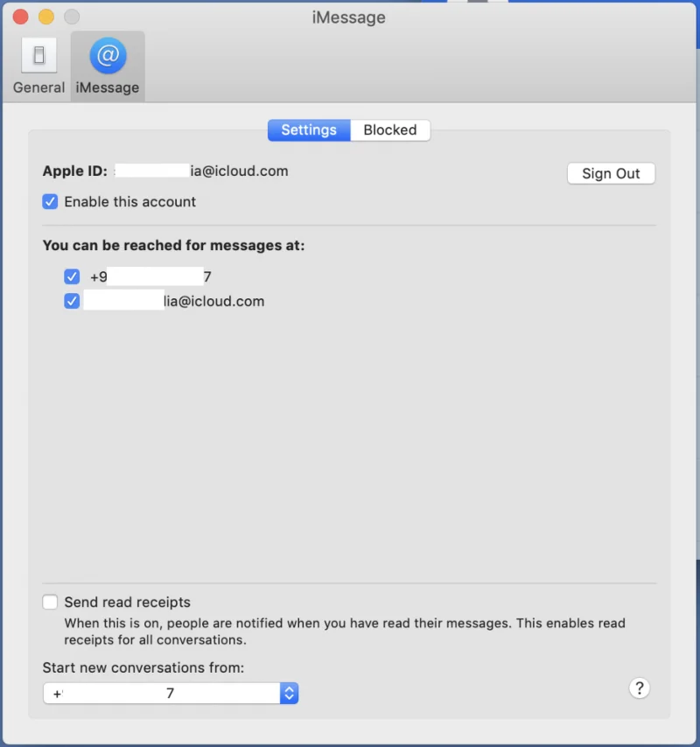Click the up chevron of the conversation selector

(x=289, y=688)
